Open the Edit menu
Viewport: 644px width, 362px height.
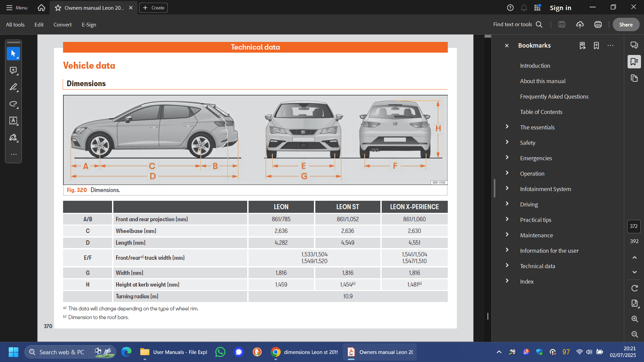(x=39, y=24)
